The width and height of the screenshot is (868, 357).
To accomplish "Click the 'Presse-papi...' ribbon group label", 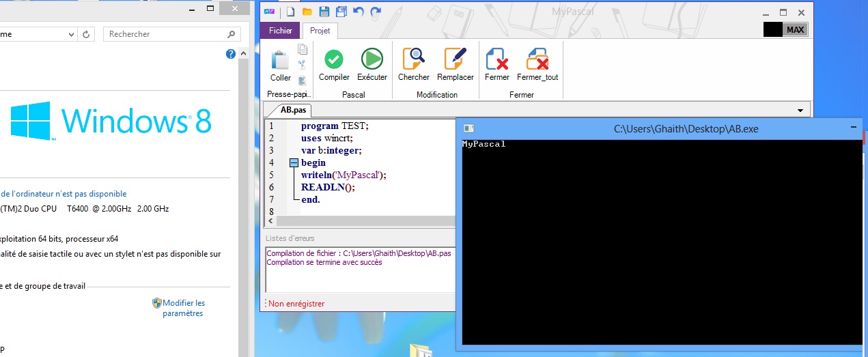I will pos(290,95).
